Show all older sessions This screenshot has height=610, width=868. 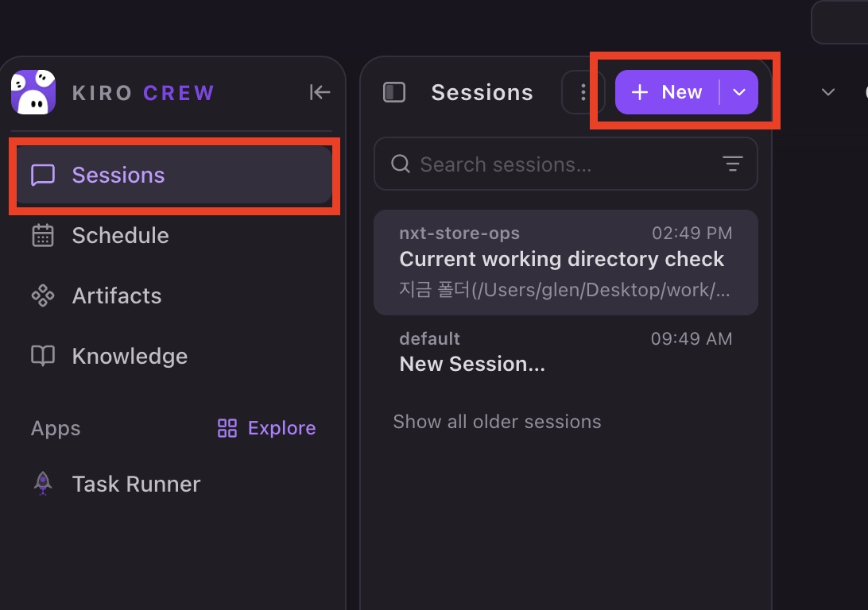[497, 422]
